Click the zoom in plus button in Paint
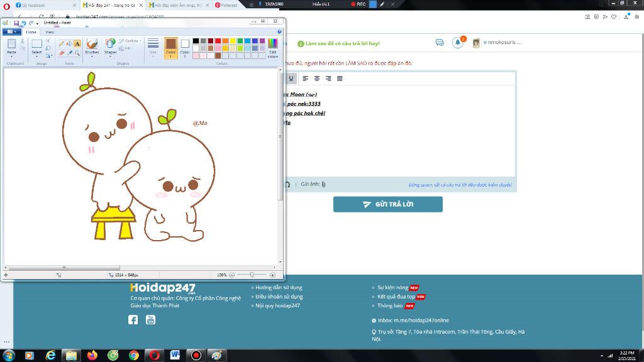This screenshot has width=644, height=362. pos(272,275)
